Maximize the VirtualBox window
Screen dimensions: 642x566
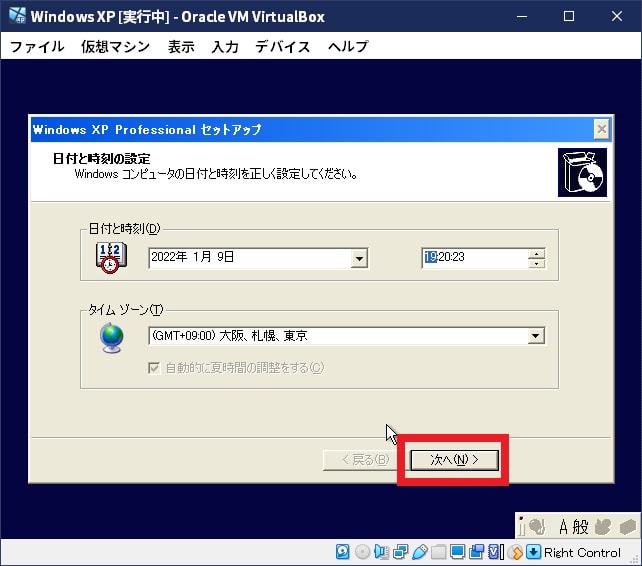(x=569, y=16)
